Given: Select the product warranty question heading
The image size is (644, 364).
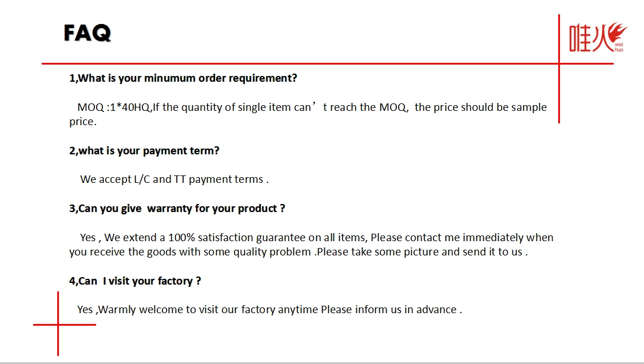Looking at the screenshot, I should tap(177, 209).
